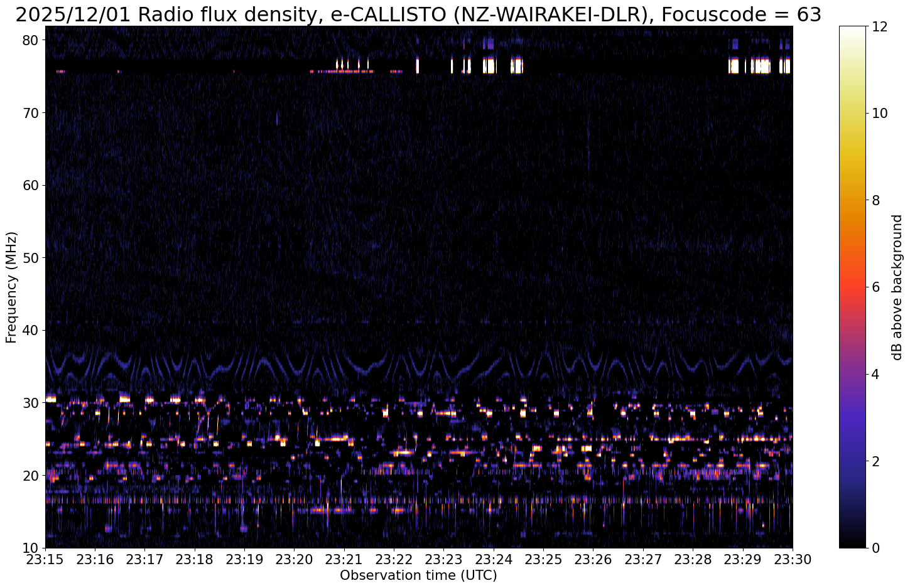Screen dimensions: 910x588
Task: Click the 70 MHz frequency tick label
Action: coord(31,113)
